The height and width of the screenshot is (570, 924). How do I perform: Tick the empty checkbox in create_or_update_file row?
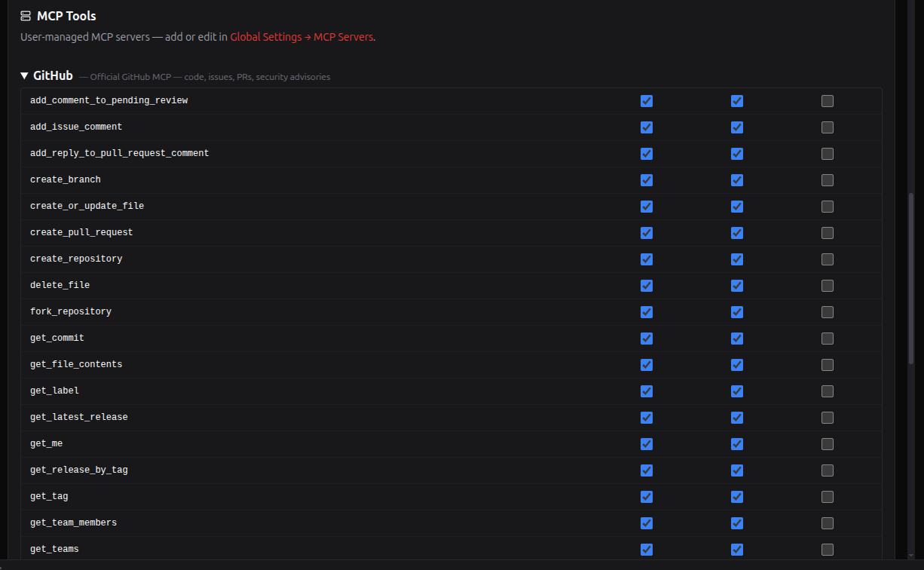pos(828,207)
